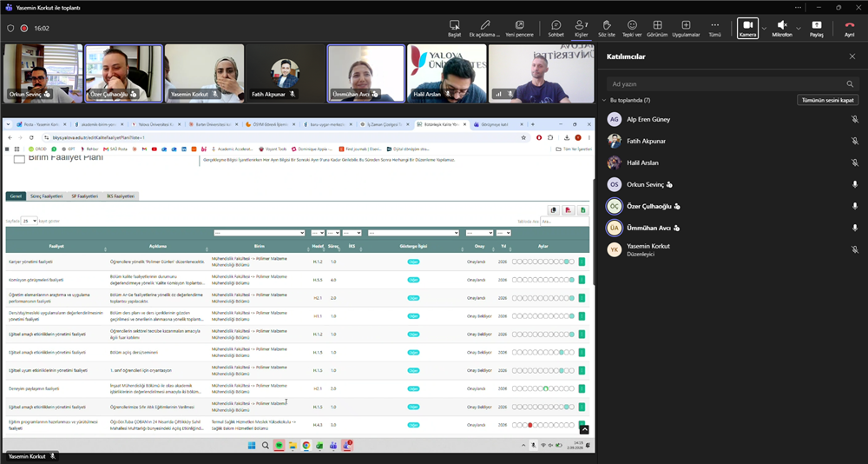The height and width of the screenshot is (464, 868).
Task: Toggle Yasemin Korkut's muted mic in participant list
Action: [x=855, y=249]
